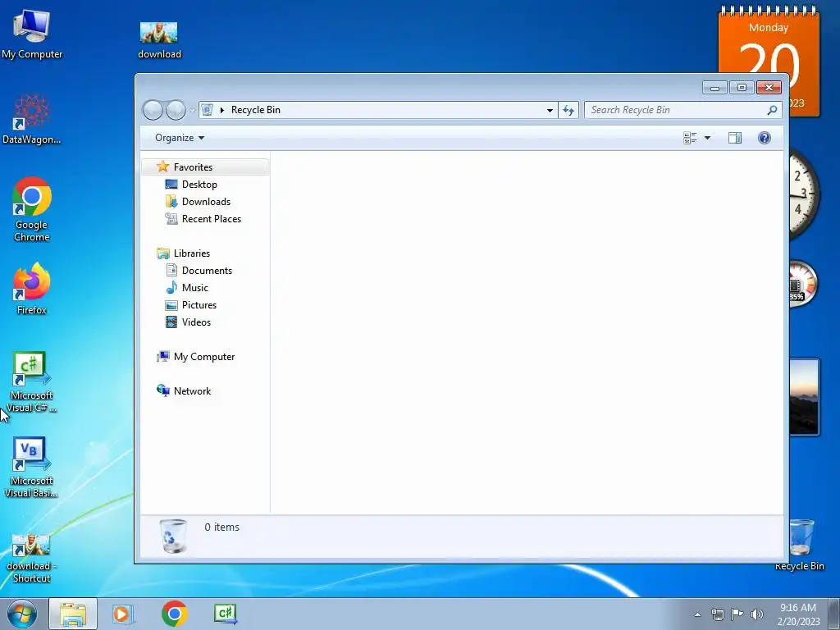The width and height of the screenshot is (840, 630).
Task: Open Visual C# from the taskbar
Action: tap(226, 614)
